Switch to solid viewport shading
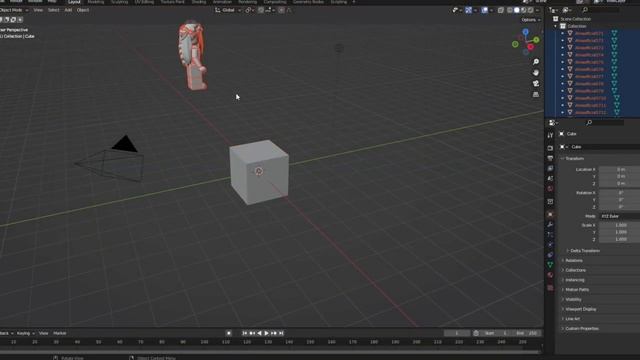This screenshot has width=640, height=360. 517,10
